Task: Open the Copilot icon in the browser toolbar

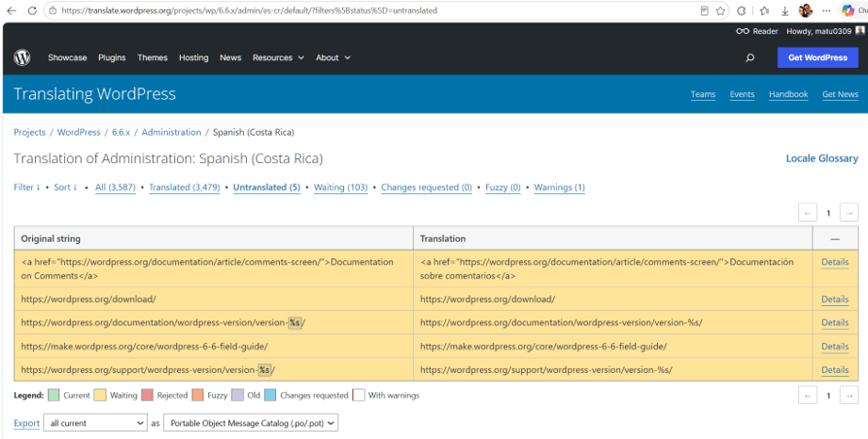Action: 847,10
